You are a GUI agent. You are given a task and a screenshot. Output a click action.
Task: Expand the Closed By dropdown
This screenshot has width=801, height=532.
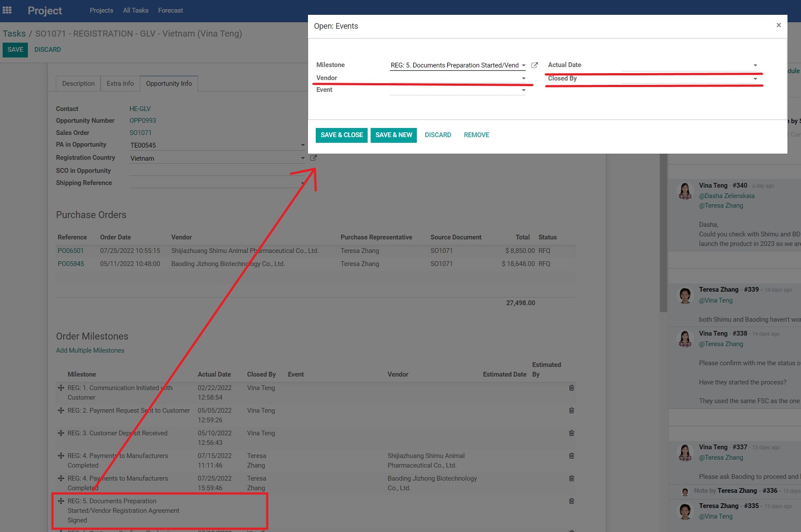755,79
